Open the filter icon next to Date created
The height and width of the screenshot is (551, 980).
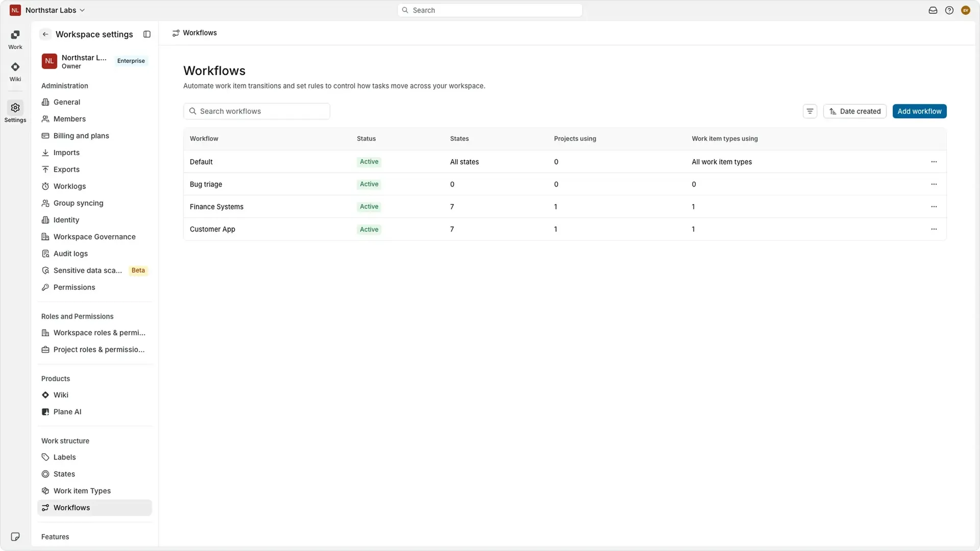coord(810,111)
